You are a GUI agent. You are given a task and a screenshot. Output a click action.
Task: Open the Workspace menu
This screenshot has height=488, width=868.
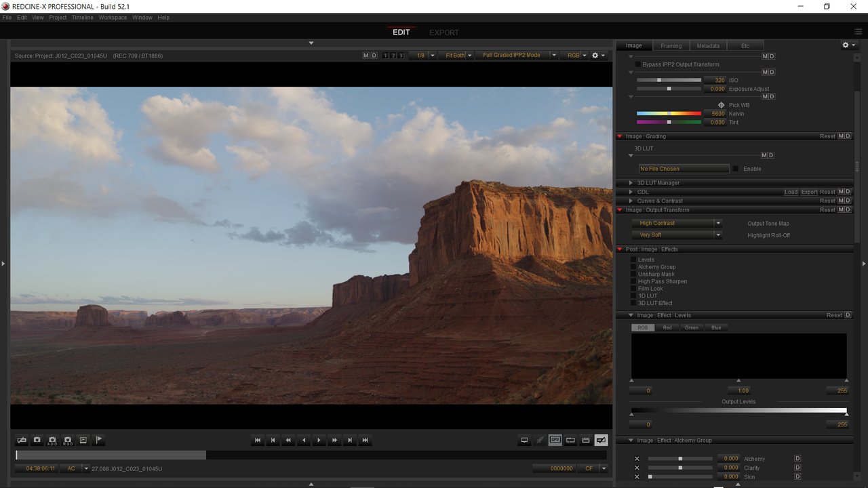(x=113, y=18)
